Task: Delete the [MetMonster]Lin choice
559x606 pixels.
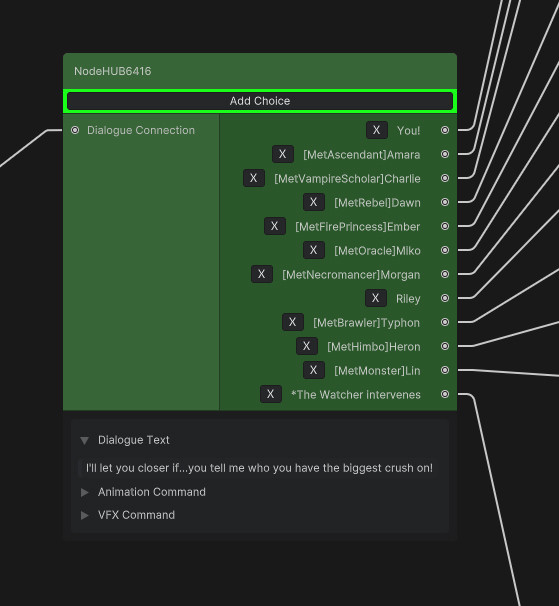Action: tap(314, 370)
